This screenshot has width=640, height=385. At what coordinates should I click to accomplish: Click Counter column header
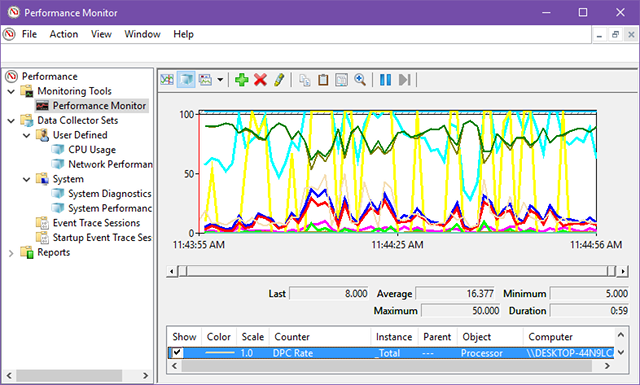(x=320, y=337)
